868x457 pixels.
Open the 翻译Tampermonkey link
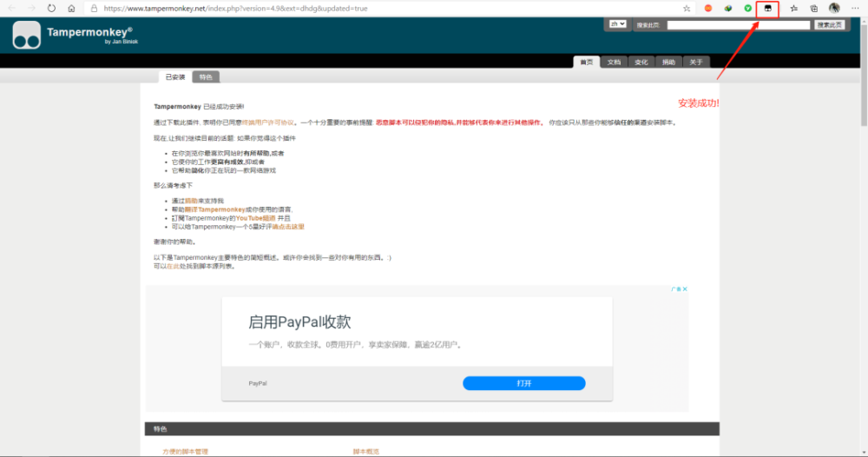click(214, 210)
